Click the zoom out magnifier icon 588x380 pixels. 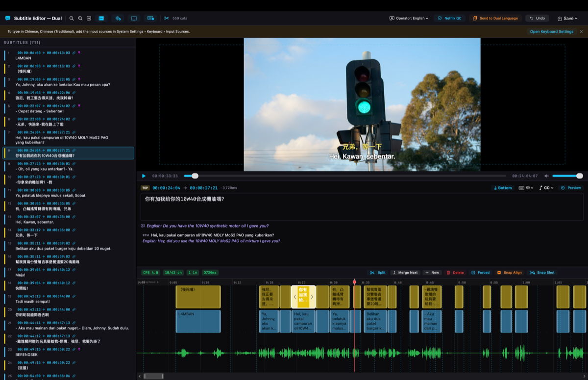72,18
